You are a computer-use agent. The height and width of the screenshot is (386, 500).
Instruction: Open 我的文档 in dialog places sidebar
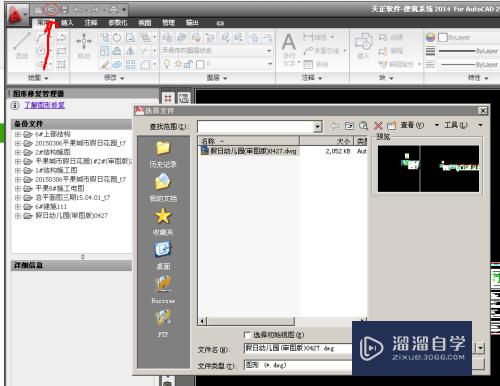163,188
